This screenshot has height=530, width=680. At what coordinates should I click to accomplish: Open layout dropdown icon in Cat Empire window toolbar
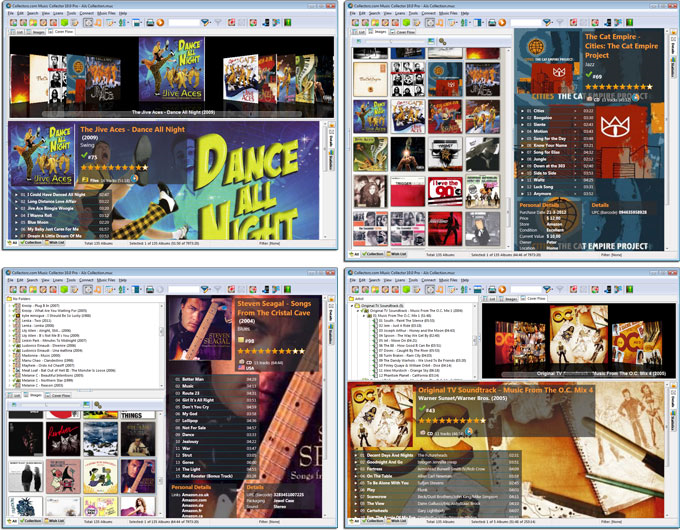tap(479, 23)
